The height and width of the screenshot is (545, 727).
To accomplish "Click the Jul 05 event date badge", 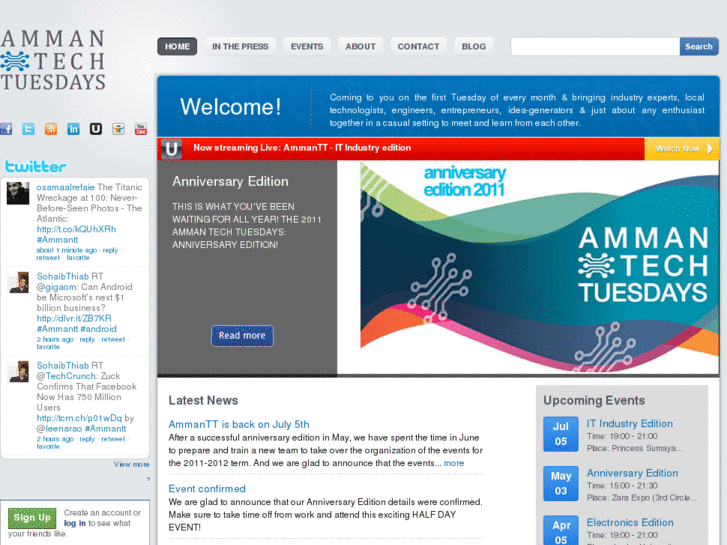I will click(x=561, y=434).
